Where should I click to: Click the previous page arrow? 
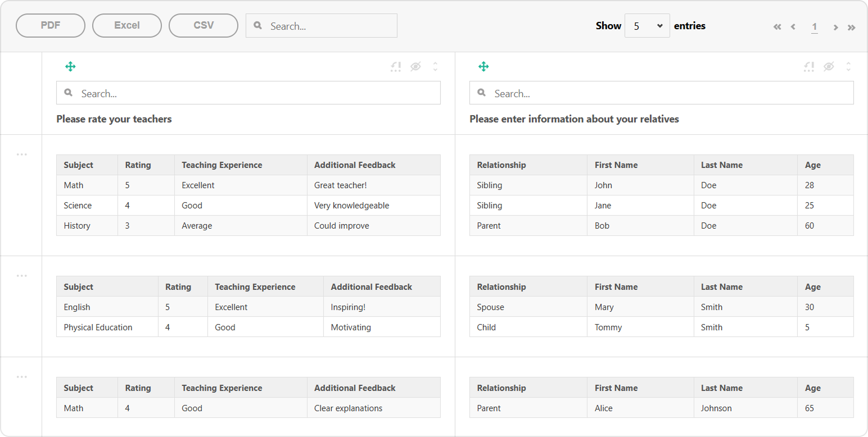click(793, 26)
